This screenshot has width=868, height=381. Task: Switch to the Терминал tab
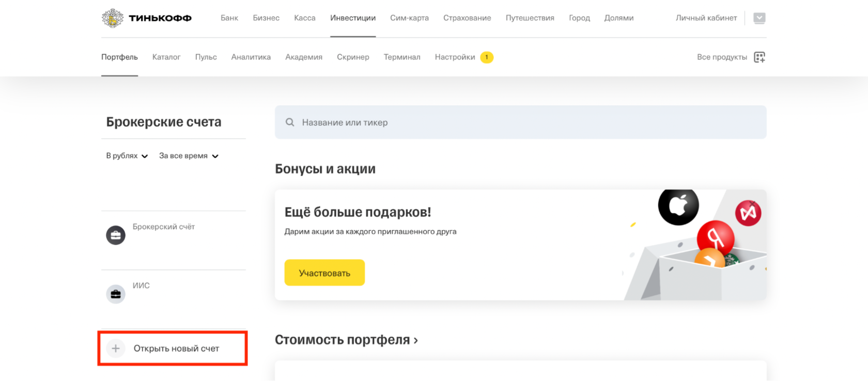402,57
